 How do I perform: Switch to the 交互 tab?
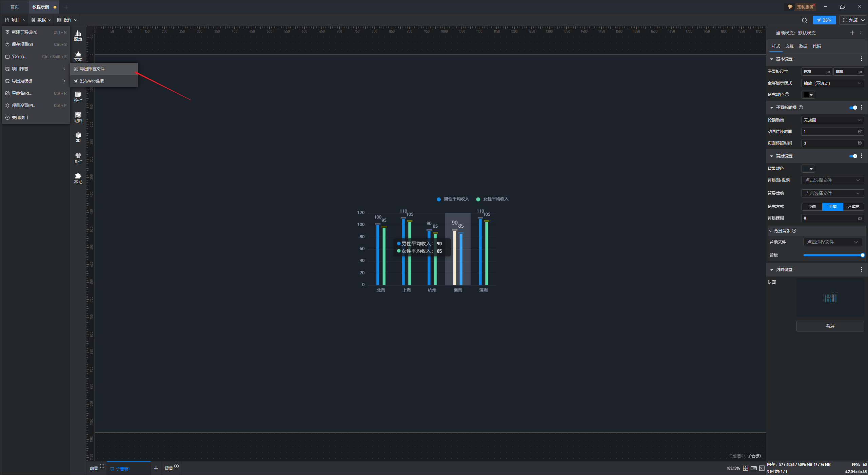(x=789, y=46)
